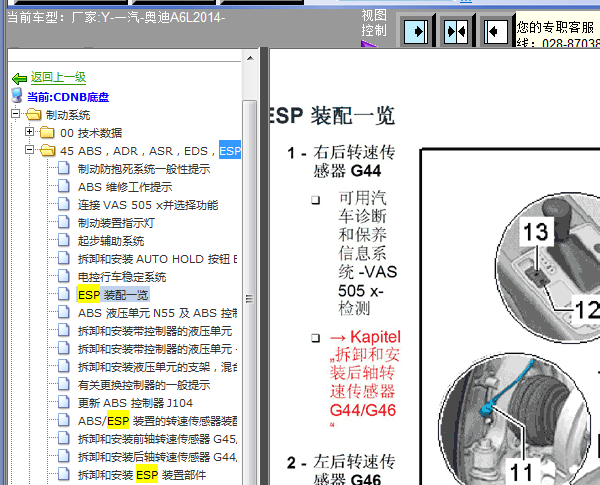Open 拆卸和安装 ESP 装置部件 document
This screenshot has width=600, height=485.
point(142,475)
